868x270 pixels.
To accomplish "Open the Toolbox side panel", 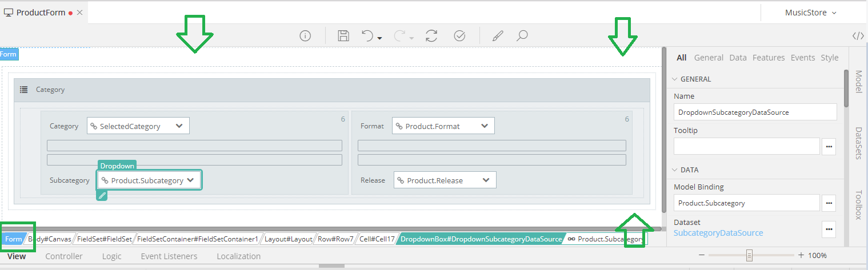I will [x=858, y=204].
